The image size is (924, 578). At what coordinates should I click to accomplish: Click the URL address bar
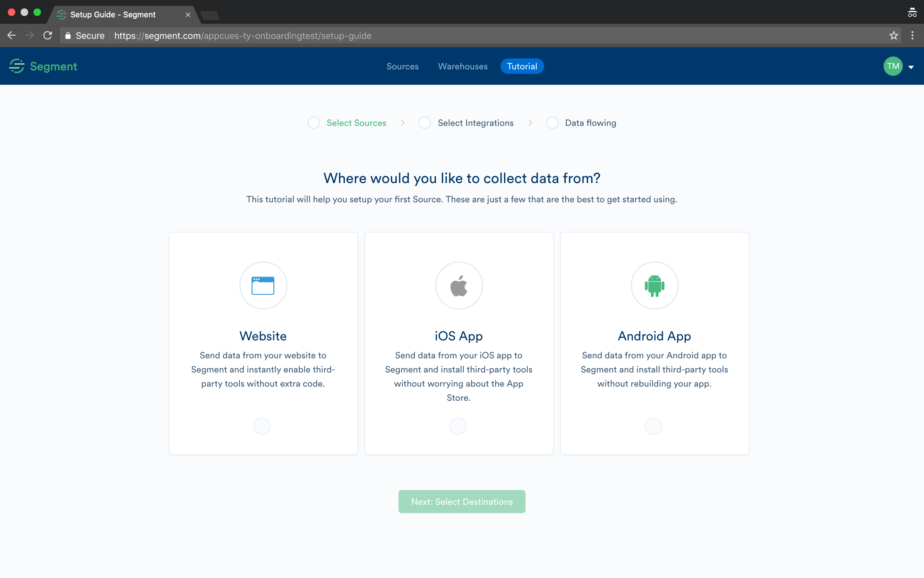click(x=480, y=36)
